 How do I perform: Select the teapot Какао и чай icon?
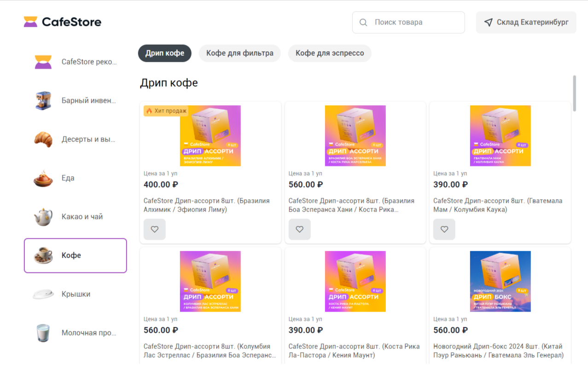(43, 217)
